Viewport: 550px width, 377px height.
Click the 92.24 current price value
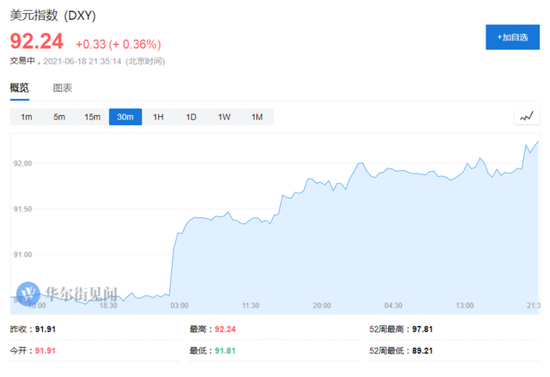36,41
